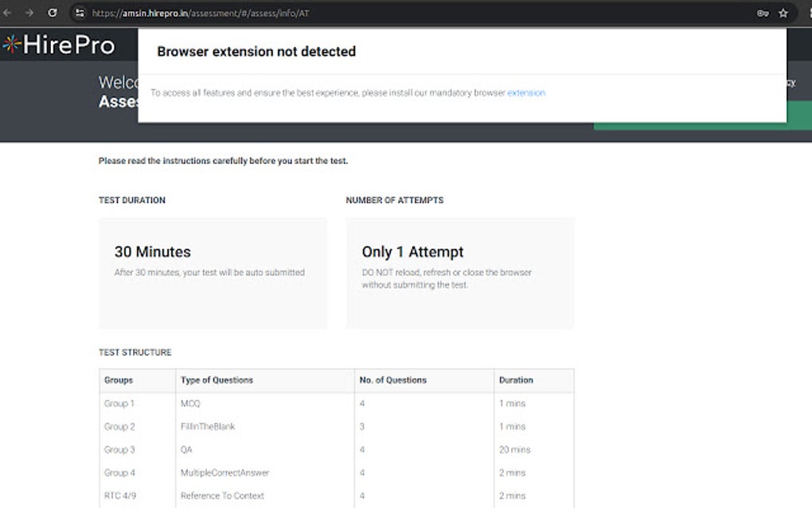This screenshot has width=812, height=508.
Task: Click the Only 1 Attempt card
Action: click(460, 273)
